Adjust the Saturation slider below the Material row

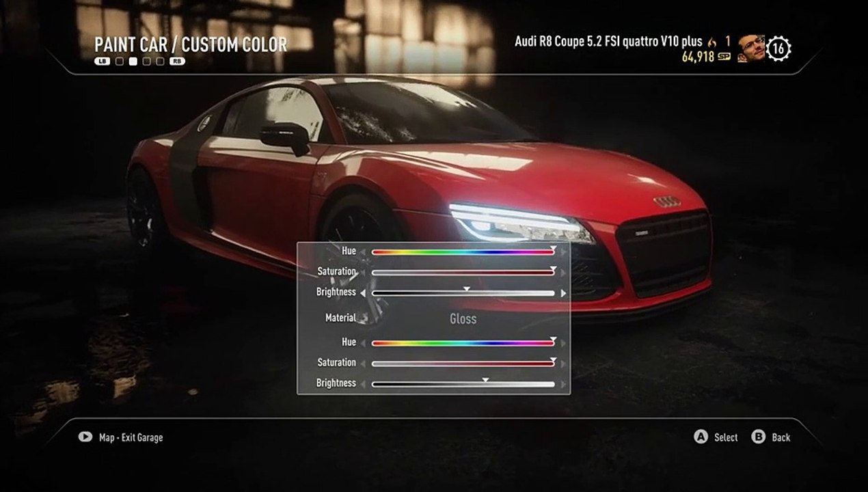coord(463,364)
